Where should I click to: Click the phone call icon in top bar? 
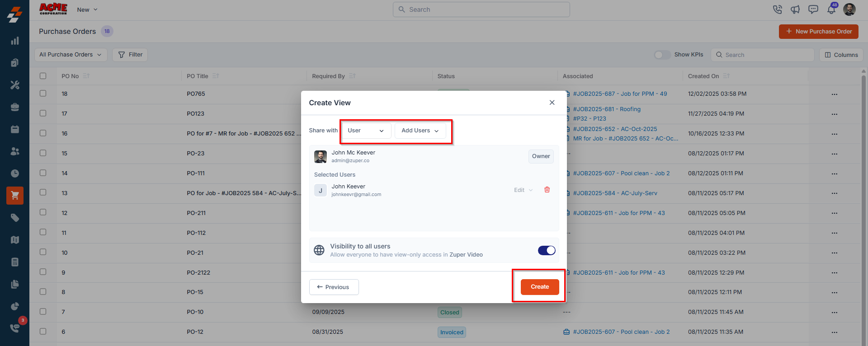pyautogui.click(x=777, y=9)
